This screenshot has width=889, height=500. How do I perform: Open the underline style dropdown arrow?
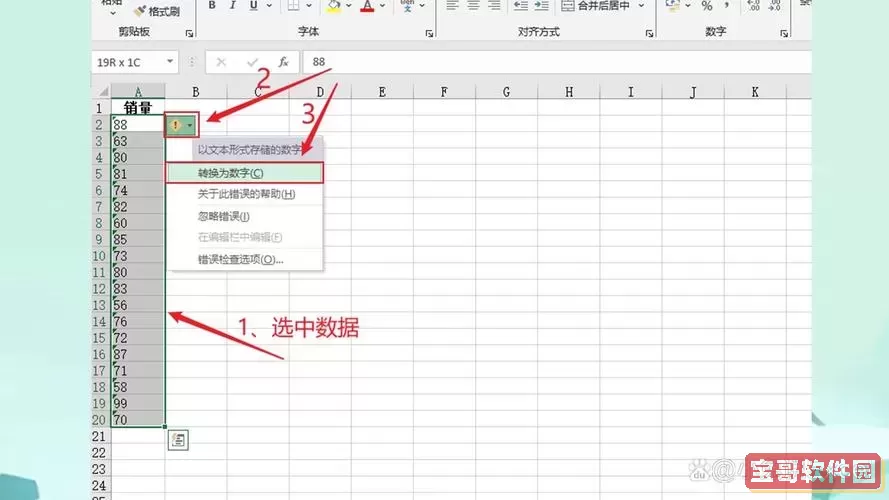269,6
